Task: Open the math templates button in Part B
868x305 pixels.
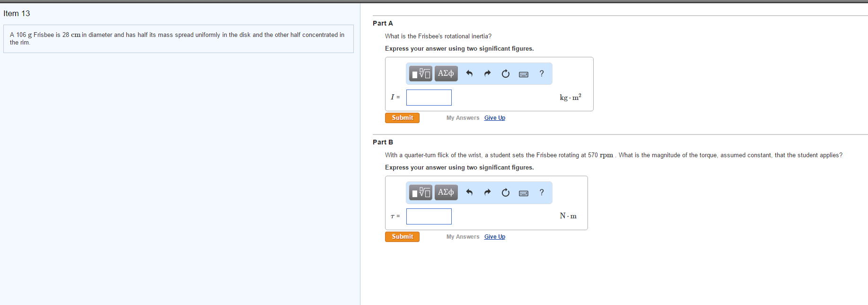Action: click(421, 192)
